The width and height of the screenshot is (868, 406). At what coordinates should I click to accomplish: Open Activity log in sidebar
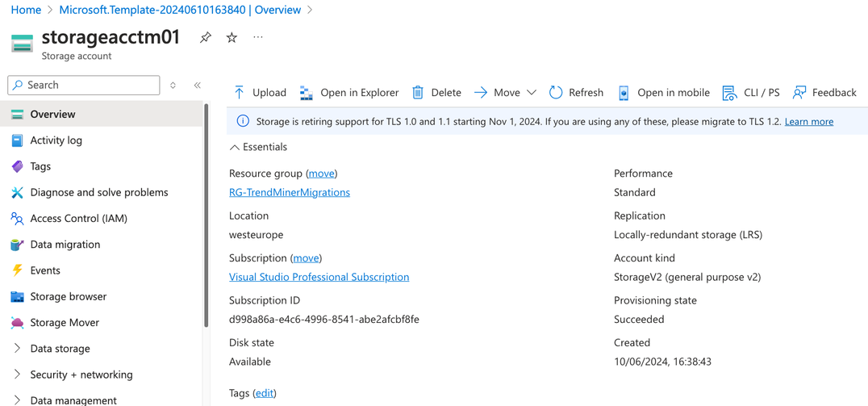click(56, 140)
